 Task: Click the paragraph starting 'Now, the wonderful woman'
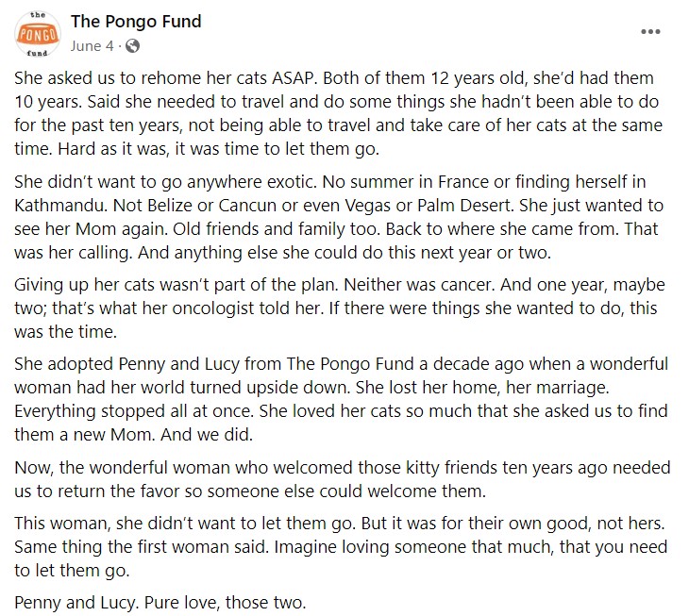pyautogui.click(x=343, y=479)
